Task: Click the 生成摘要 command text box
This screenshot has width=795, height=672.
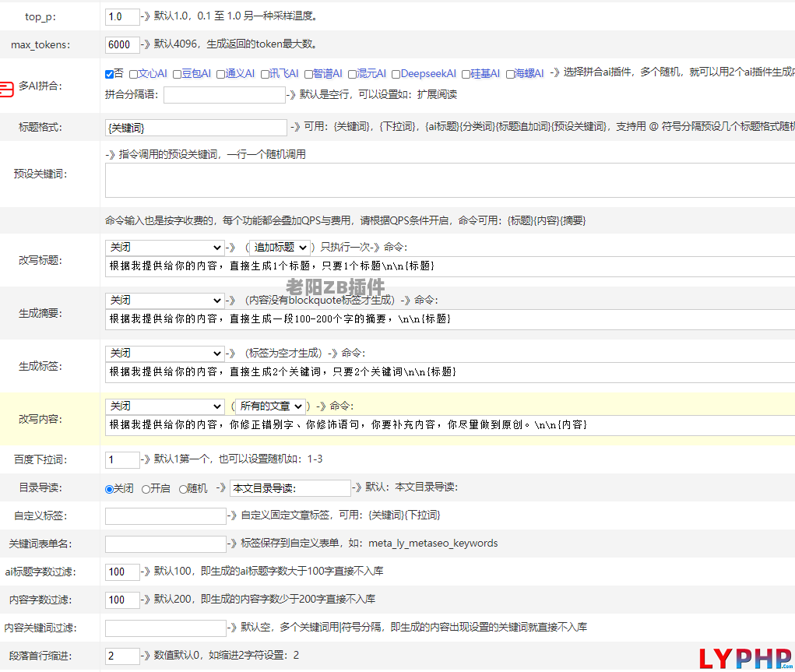Action: pyautogui.click(x=450, y=319)
